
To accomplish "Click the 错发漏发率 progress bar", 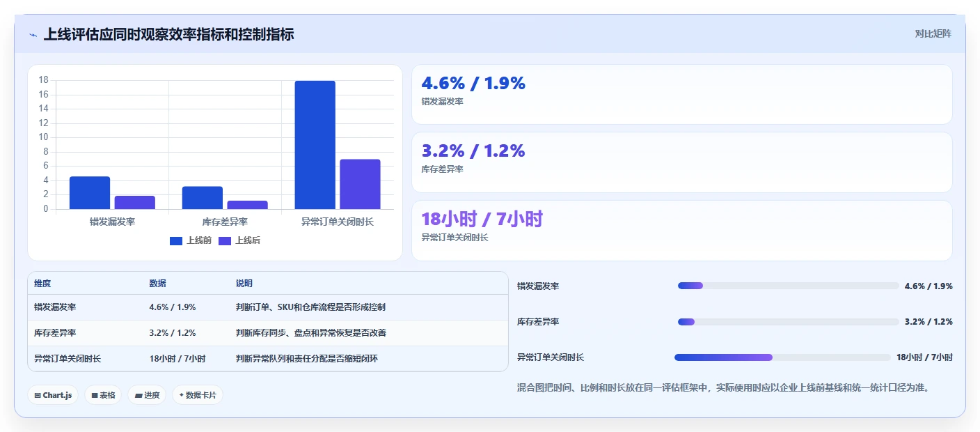I will [x=789, y=286].
